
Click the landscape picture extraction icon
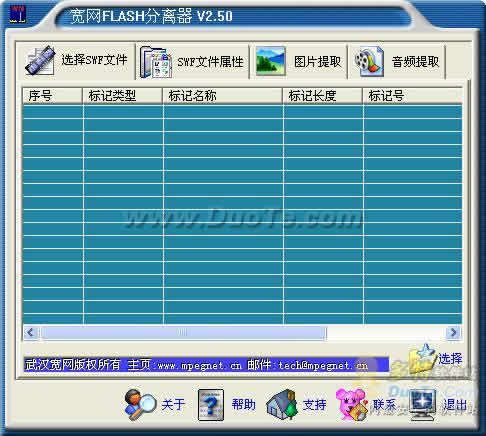coord(271,61)
